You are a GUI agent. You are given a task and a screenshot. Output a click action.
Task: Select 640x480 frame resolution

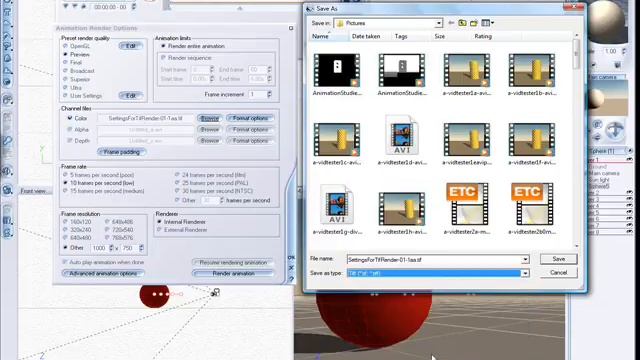(x=77, y=238)
